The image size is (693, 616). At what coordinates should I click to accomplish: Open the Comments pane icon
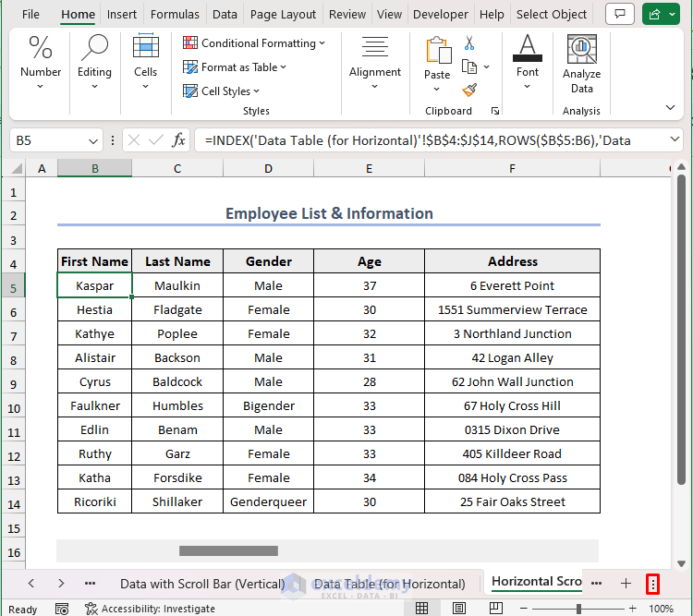(620, 14)
